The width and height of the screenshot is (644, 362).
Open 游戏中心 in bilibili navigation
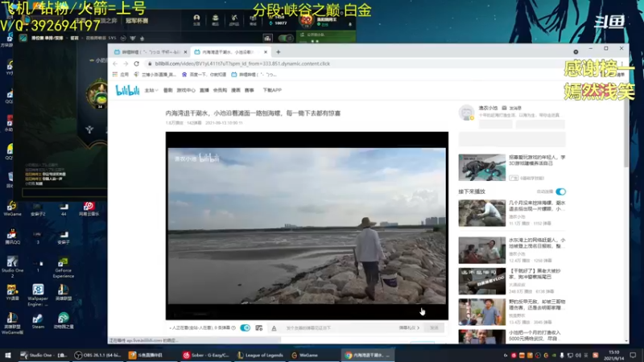pyautogui.click(x=186, y=90)
